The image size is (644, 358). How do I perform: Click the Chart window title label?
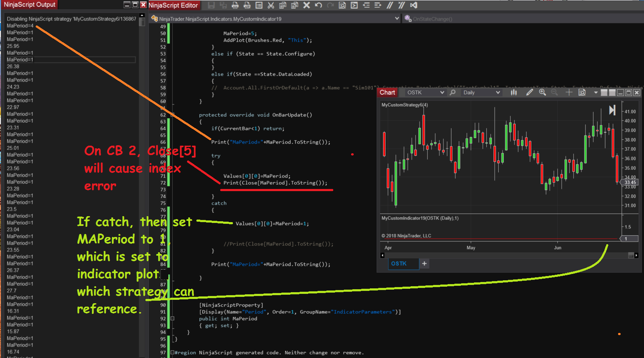(x=387, y=93)
